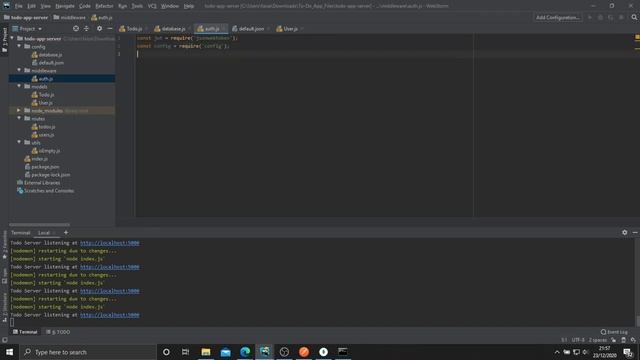Open the Project panel settings gear
The image size is (640, 360).
pyautogui.click(x=99, y=29)
